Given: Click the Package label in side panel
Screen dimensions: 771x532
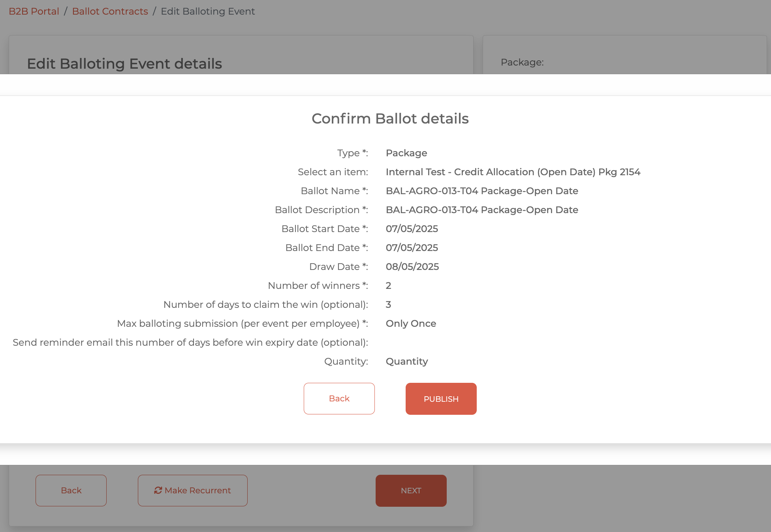Looking at the screenshot, I should tap(522, 62).
